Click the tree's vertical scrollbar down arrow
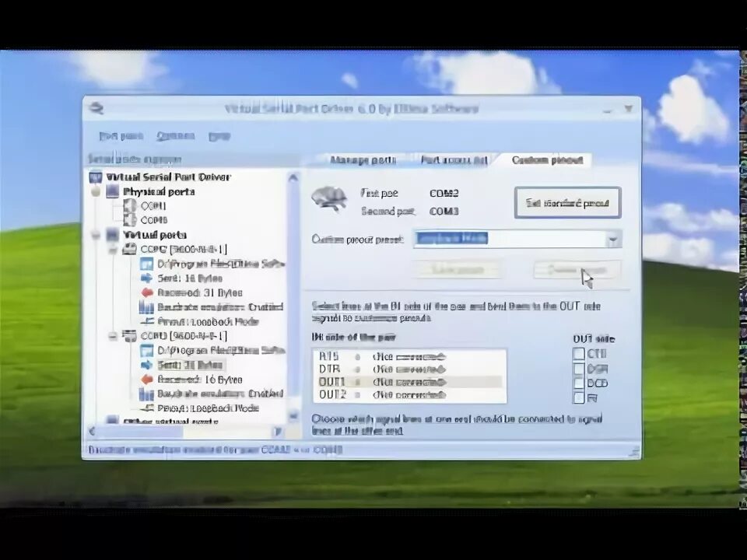 [293, 415]
